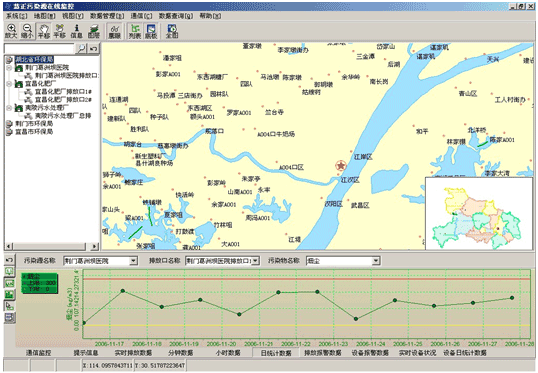The height and width of the screenshot is (373, 538).
Task: Open the 视图 menu
Action: (72, 16)
